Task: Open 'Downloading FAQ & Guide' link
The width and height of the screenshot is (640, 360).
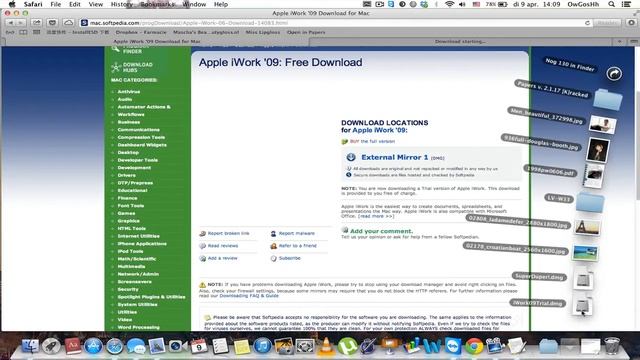Action: tap(249, 296)
